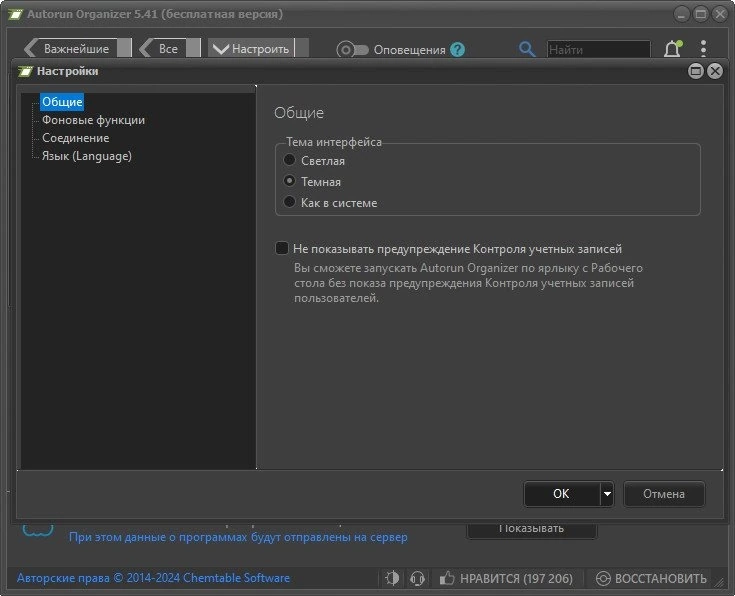Focus the Найти search field
The width and height of the screenshot is (735, 596).
[599, 49]
